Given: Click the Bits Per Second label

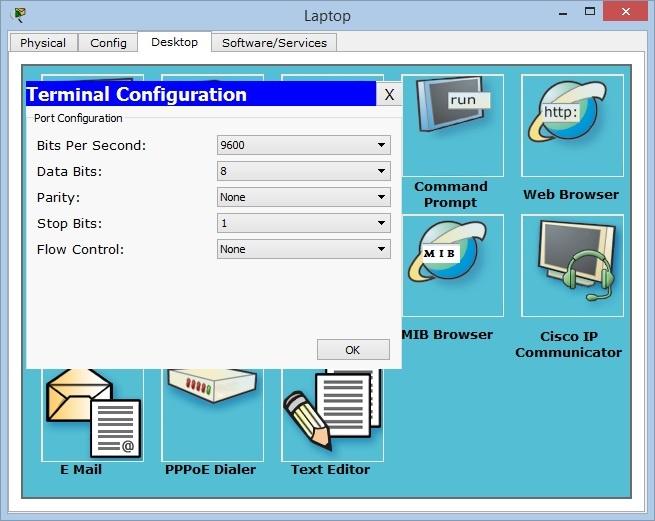Looking at the screenshot, I should coord(91,145).
